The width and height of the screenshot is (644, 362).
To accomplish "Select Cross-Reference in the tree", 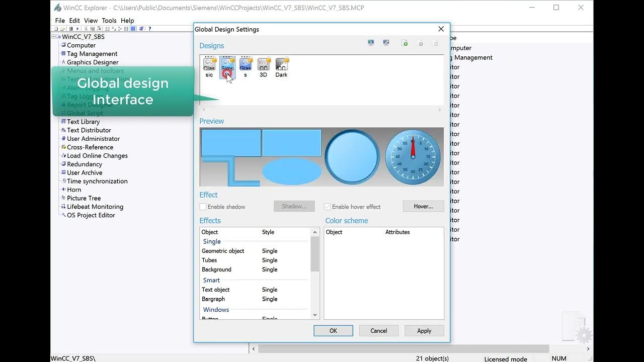I will [x=90, y=147].
